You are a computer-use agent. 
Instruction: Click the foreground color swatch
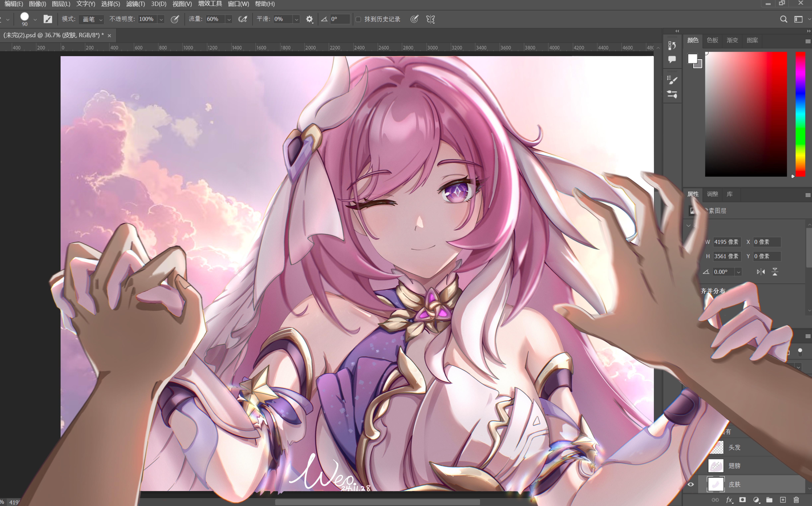(692, 59)
